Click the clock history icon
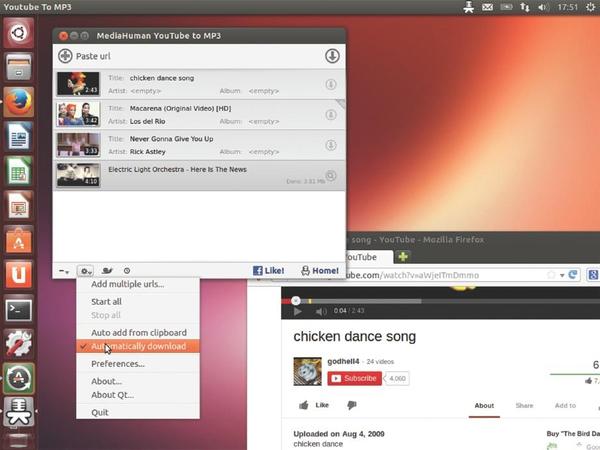The width and height of the screenshot is (600, 450). 127,271
